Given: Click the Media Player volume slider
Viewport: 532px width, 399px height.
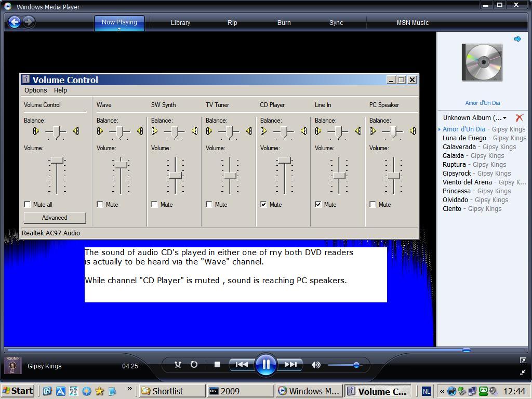Looking at the screenshot, I should (x=345, y=365).
